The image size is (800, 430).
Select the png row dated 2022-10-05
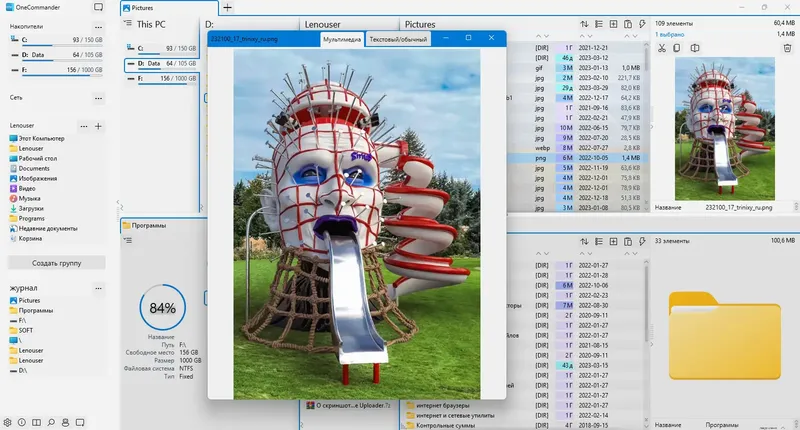[x=578, y=158]
